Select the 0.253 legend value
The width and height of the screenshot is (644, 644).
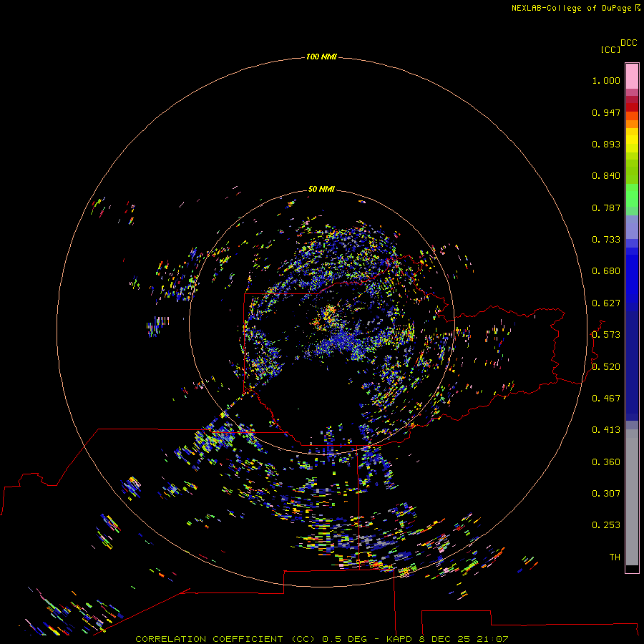606,525
